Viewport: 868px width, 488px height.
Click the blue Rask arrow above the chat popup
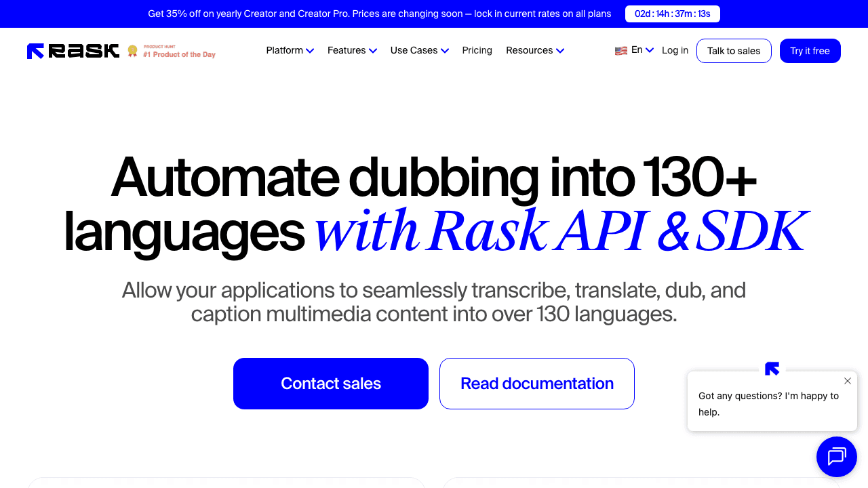point(772,369)
